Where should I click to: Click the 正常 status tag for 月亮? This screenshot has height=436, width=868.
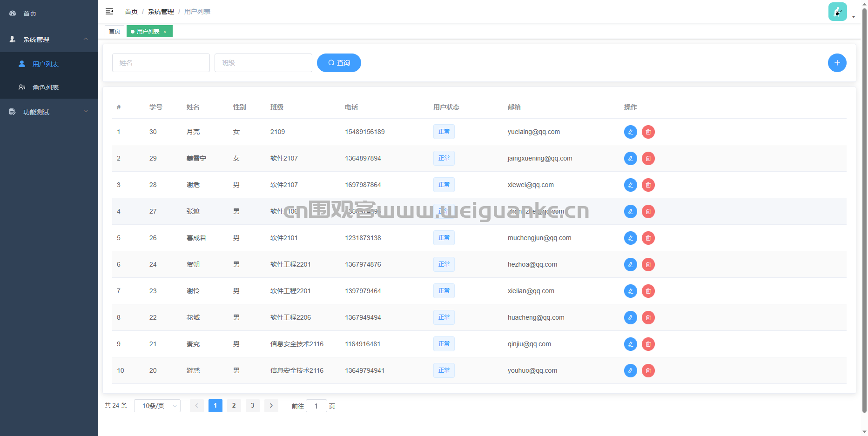(444, 132)
